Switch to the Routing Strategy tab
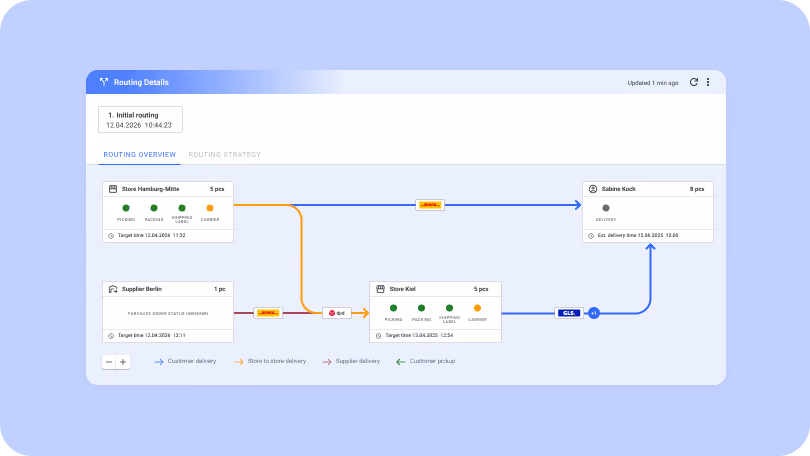The height and width of the screenshot is (456, 810). (225, 154)
